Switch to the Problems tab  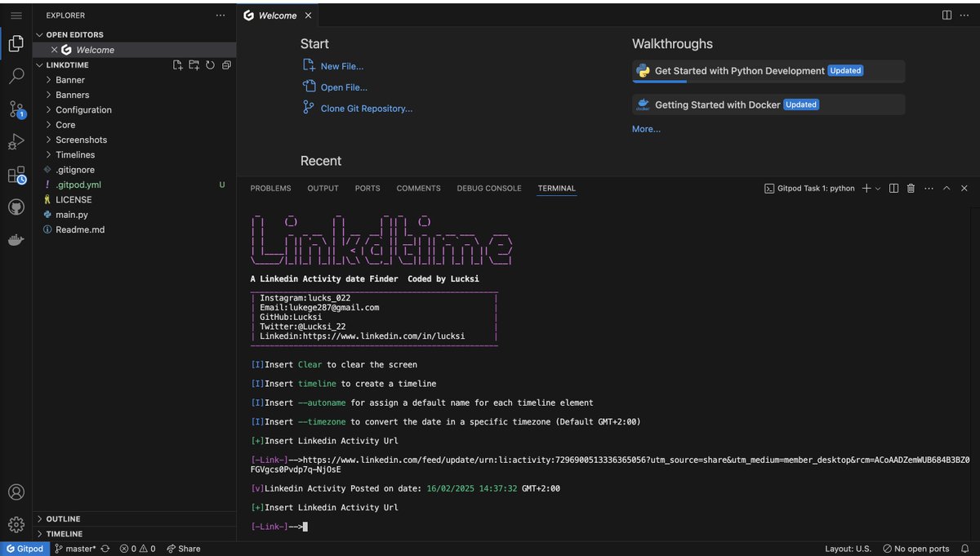270,189
